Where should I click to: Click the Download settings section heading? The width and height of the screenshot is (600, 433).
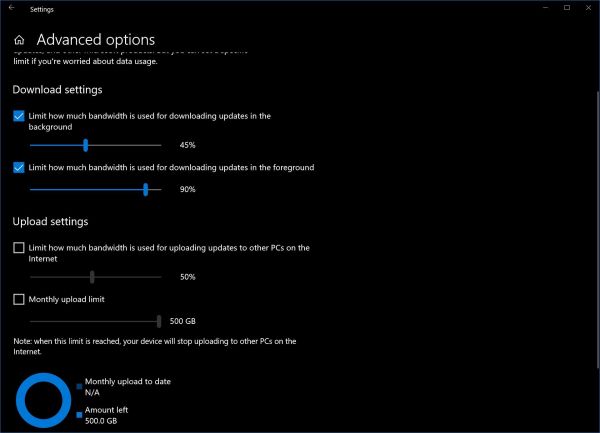pos(57,90)
